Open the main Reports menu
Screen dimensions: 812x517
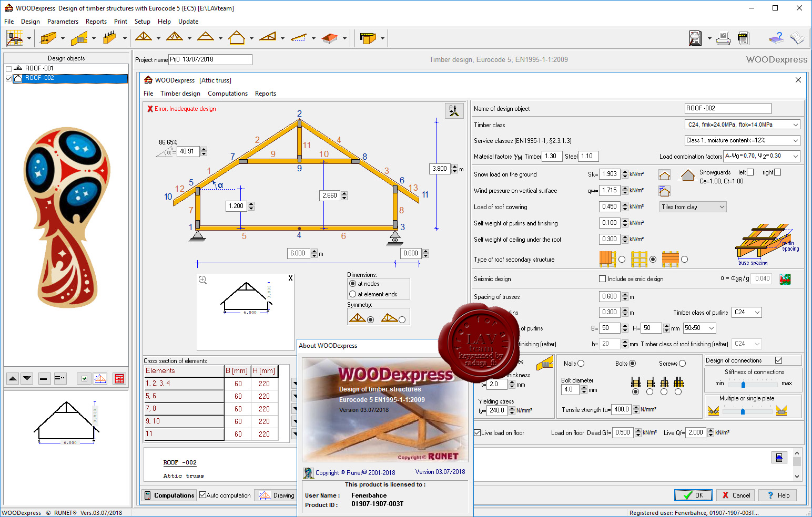(x=96, y=22)
